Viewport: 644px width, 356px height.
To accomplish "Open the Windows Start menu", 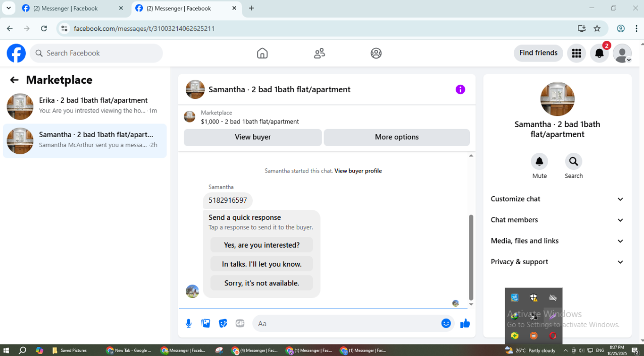I will pos(6,350).
